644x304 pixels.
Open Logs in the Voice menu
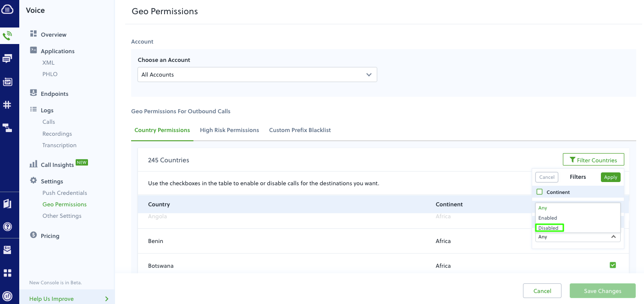point(47,110)
